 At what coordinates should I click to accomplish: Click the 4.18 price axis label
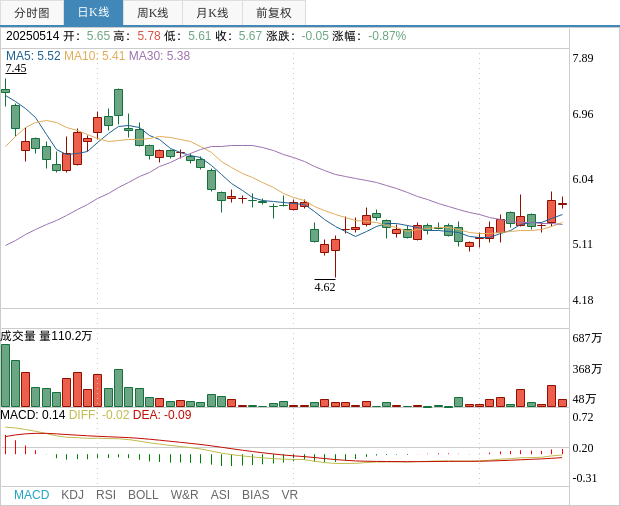583,300
